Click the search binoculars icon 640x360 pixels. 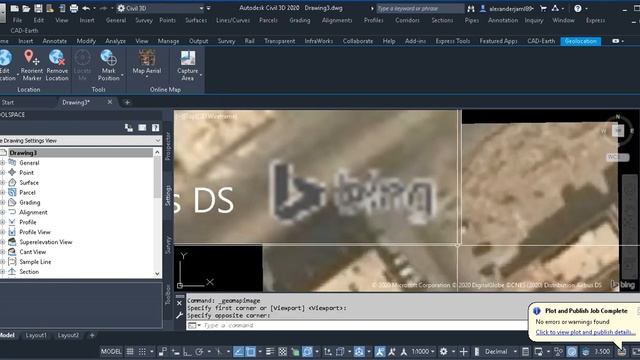(471, 8)
